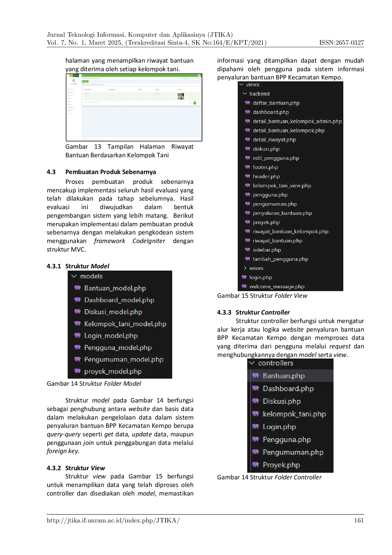Click the elephant icon beside Login.php controller
The width and height of the screenshot is (392, 555).
click(x=255, y=427)
